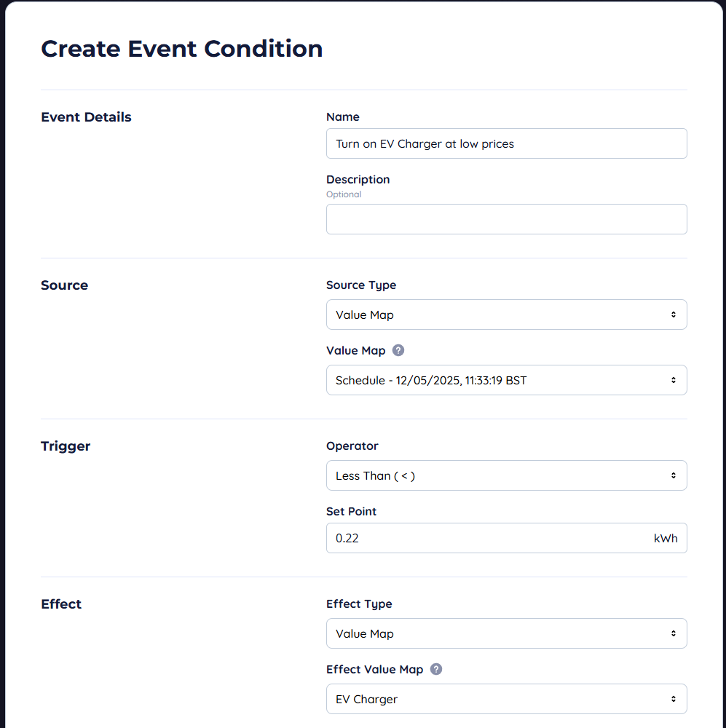Click the help icon beside Effect Value Map
726x728 pixels.
point(436,669)
